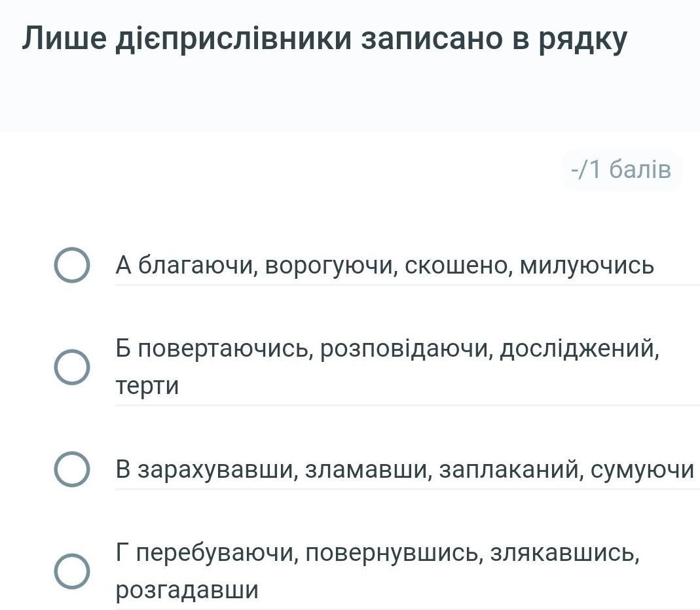Viewport: 700px width, 610px height.
Task: Select the radio button for option А
Action: (71, 265)
